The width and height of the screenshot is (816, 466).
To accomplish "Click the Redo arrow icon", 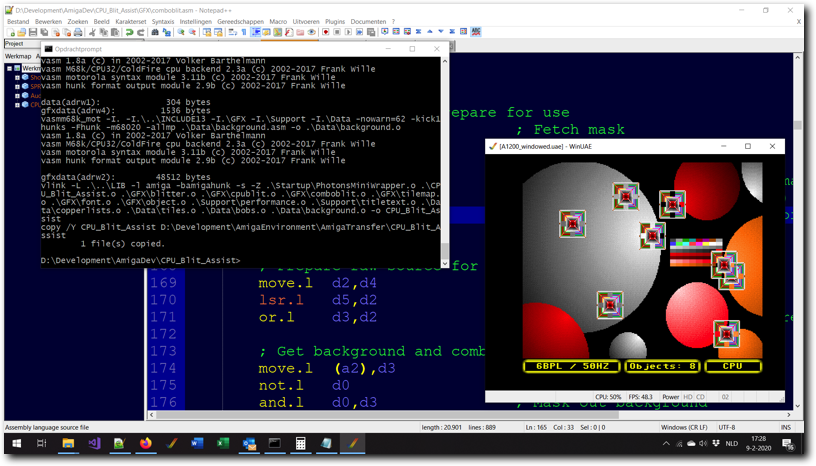I will point(141,32).
